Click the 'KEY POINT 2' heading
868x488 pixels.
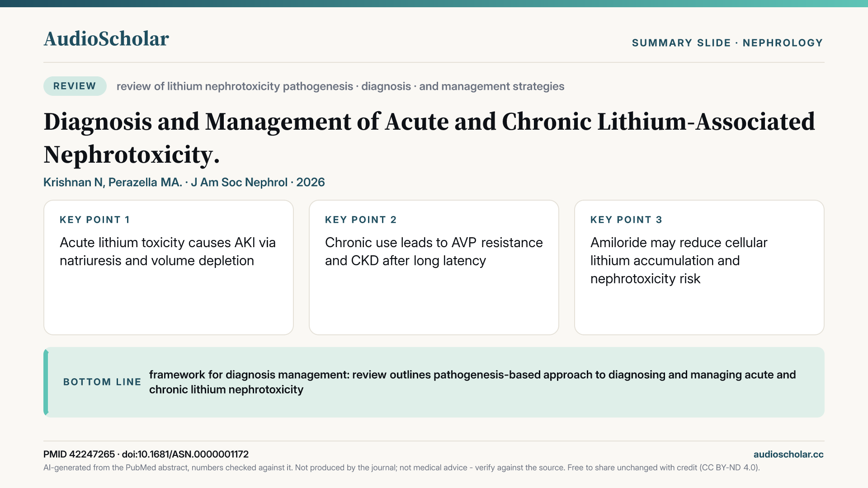click(361, 220)
